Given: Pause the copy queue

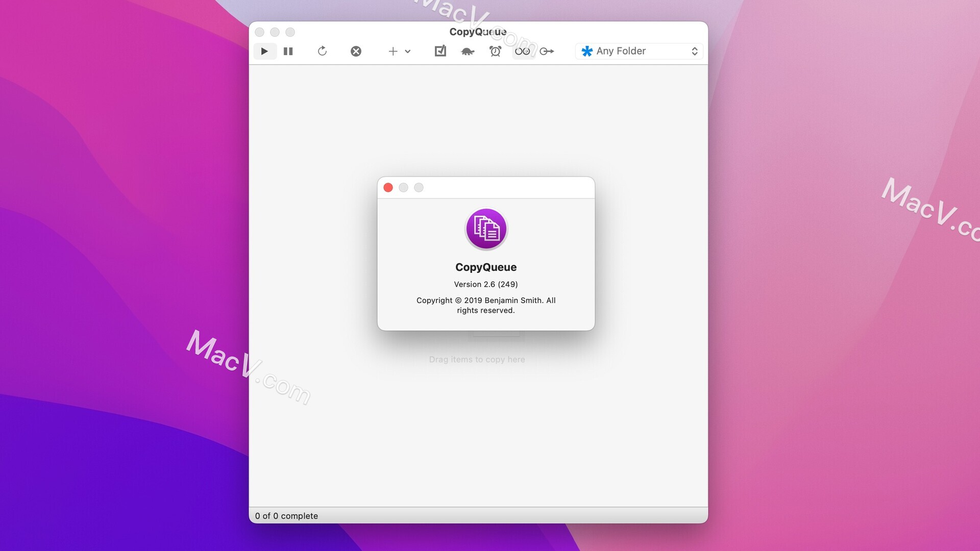Looking at the screenshot, I should (x=288, y=51).
